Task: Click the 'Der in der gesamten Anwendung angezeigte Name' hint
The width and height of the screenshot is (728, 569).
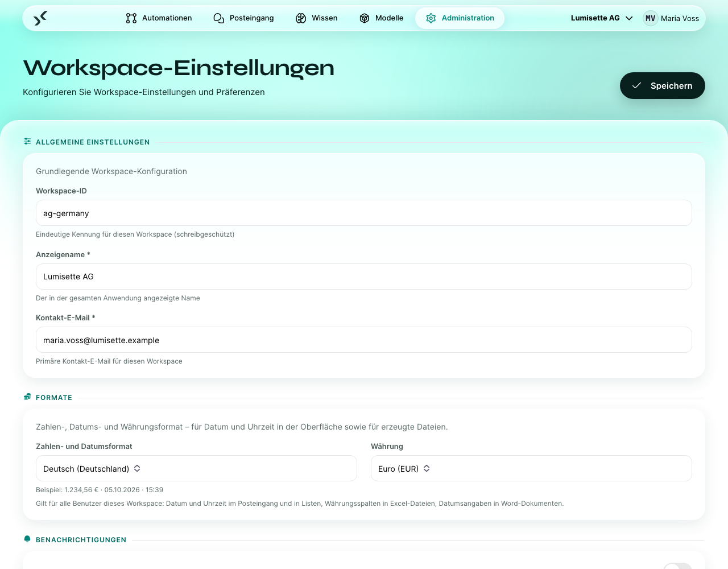Action: [x=118, y=298]
